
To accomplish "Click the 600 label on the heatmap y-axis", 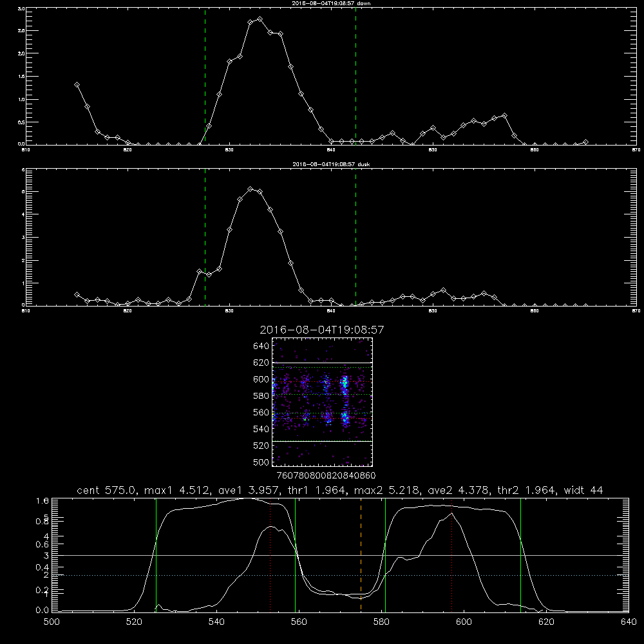I will (261, 379).
